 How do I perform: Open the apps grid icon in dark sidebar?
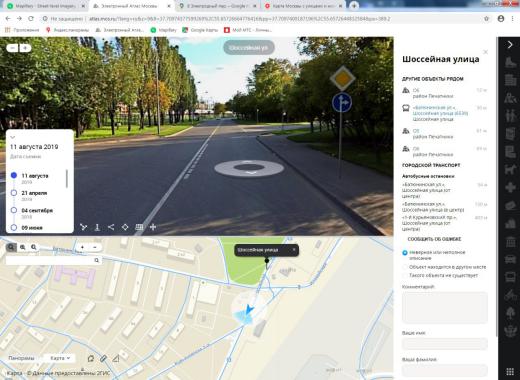click(x=510, y=371)
